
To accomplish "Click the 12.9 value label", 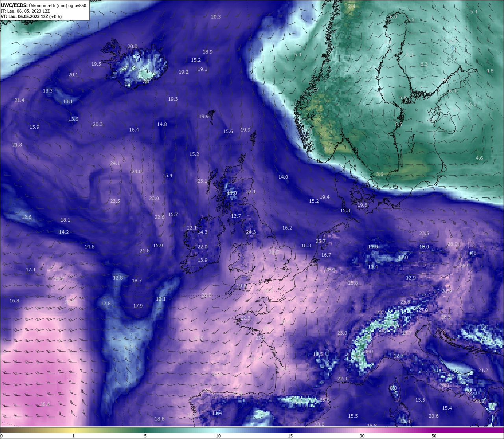I will tap(411, 278).
